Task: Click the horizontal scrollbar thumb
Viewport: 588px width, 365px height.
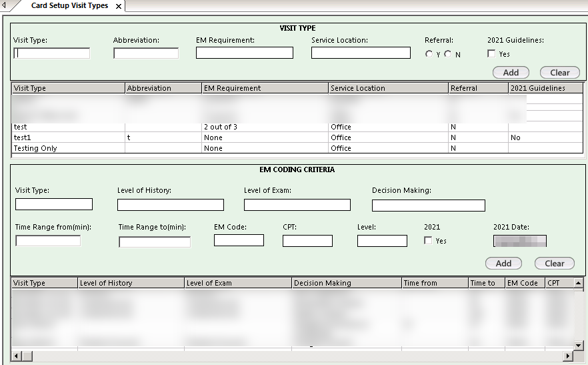Action: (x=27, y=356)
